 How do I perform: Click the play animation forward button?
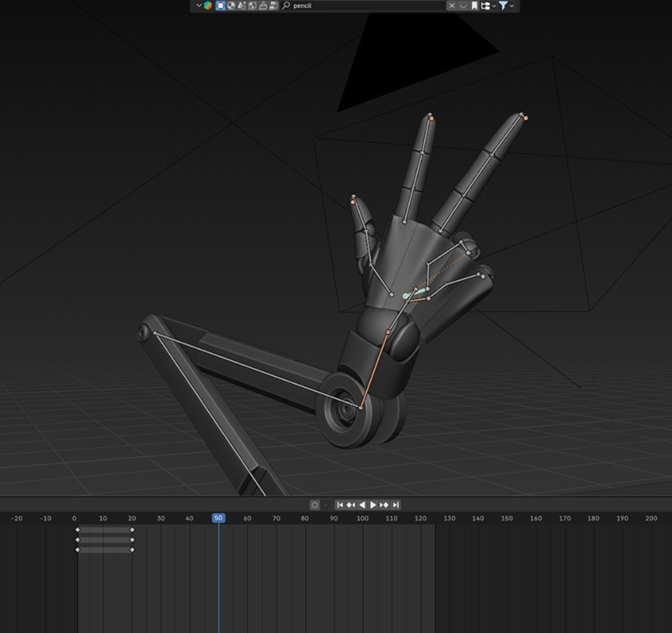click(x=373, y=505)
